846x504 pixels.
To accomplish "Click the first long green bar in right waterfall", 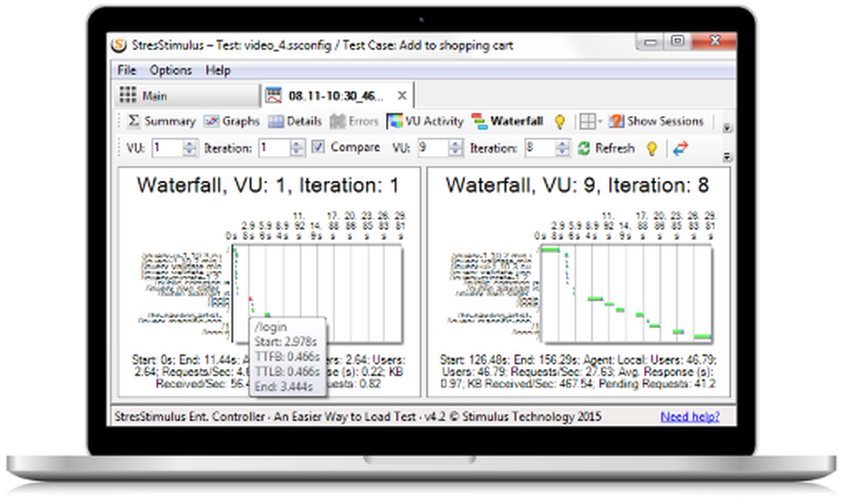I will point(551,249).
